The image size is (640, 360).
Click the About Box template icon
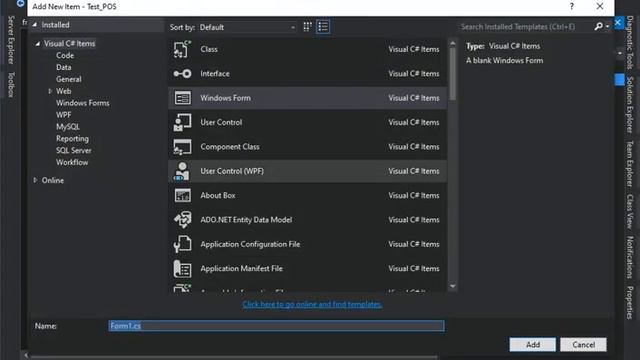click(x=182, y=196)
